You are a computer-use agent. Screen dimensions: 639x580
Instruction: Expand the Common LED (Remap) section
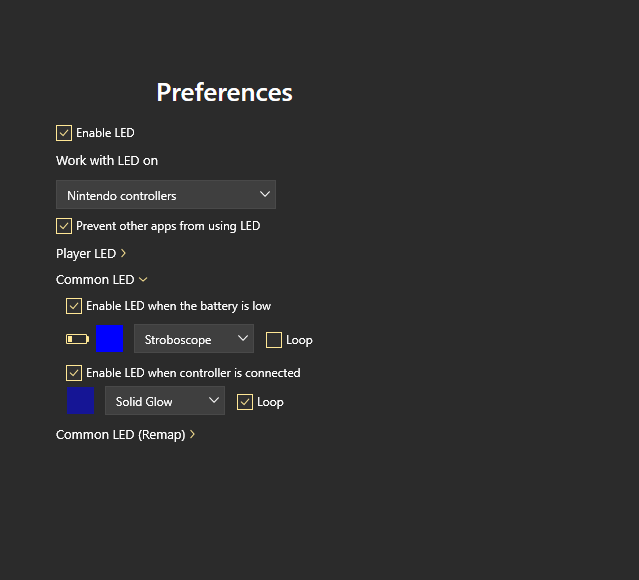click(120, 435)
